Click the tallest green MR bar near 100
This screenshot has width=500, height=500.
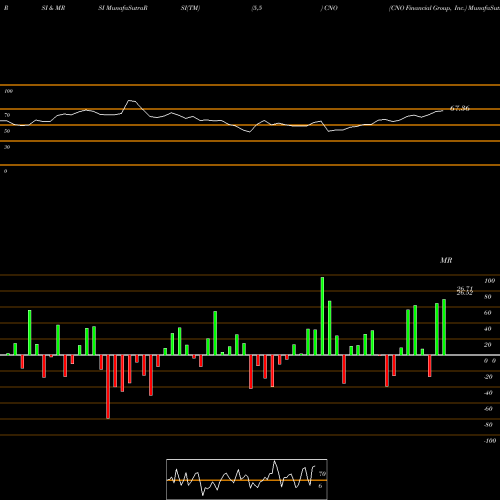(322, 316)
